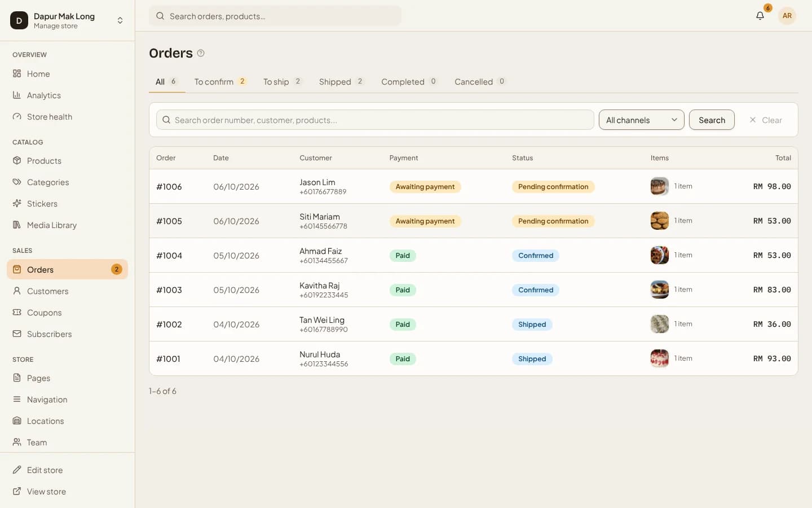Open Store health page
Screen dimensions: 812x508
(68, 117)
